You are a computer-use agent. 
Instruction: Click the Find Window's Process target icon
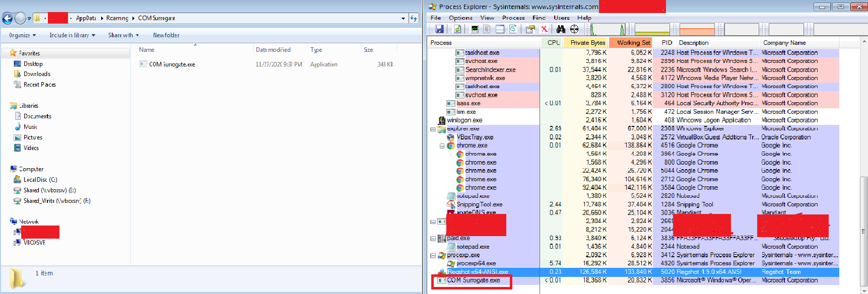click(574, 29)
